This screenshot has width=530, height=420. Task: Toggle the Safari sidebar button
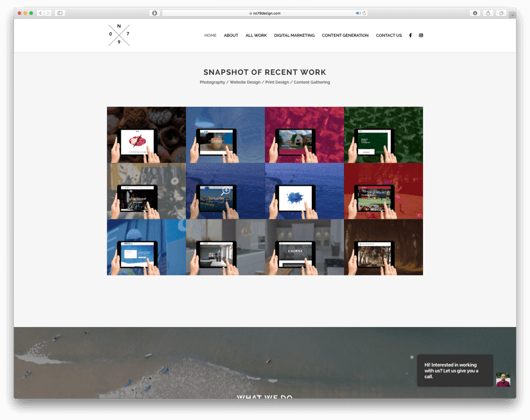60,13
